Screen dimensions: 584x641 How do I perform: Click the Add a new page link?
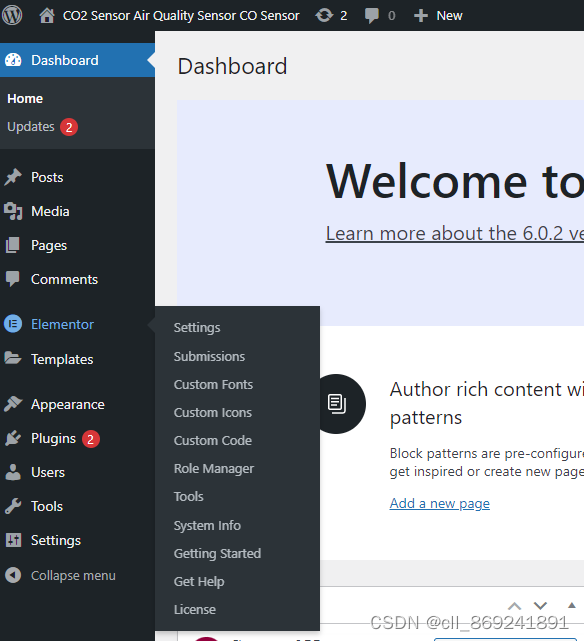[x=439, y=503]
